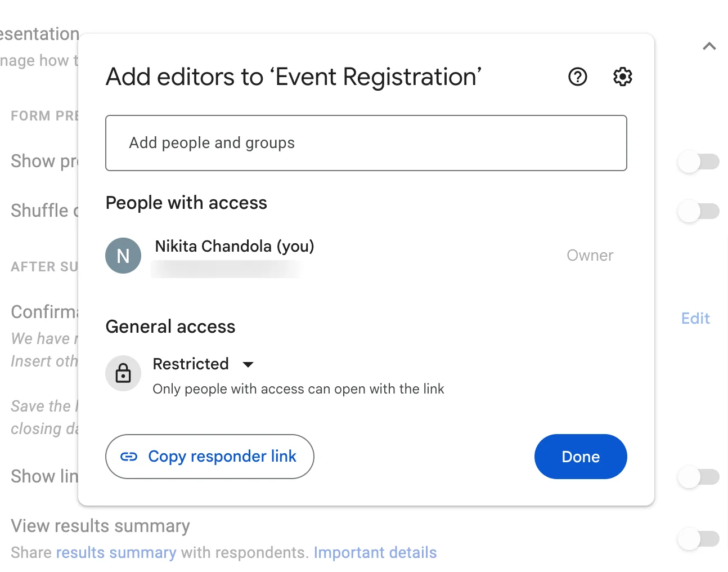Select the Nikita Chandola (you) entry
This screenshot has height=572, width=728.
(x=234, y=246)
